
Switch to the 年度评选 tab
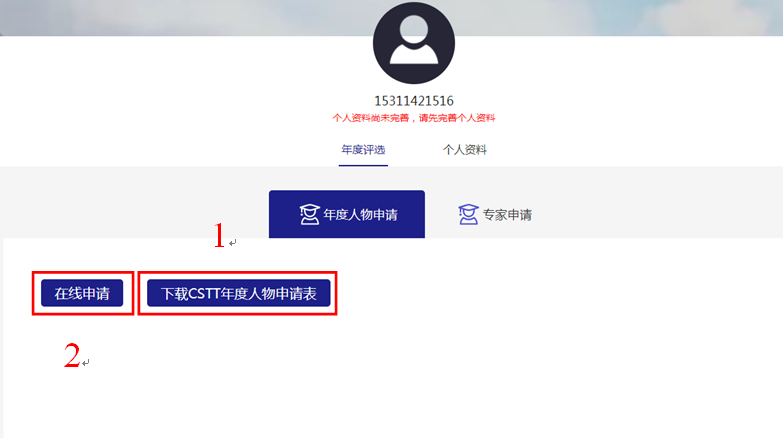(x=363, y=150)
